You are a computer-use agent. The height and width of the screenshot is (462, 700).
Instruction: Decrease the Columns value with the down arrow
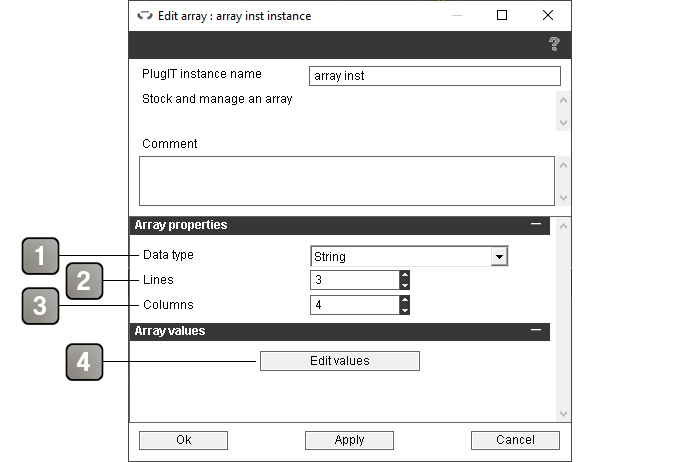tap(404, 310)
